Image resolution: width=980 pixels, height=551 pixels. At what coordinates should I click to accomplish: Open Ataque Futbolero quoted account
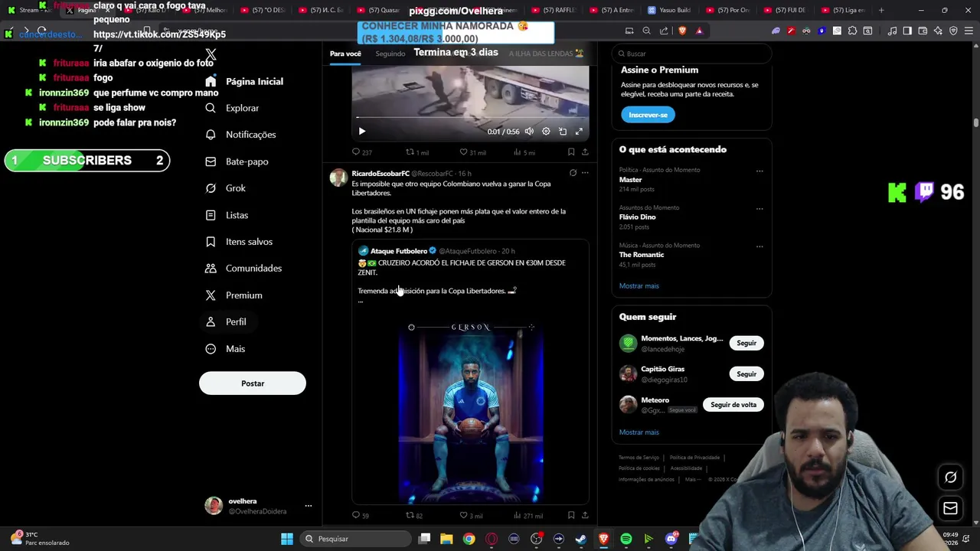pyautogui.click(x=399, y=251)
